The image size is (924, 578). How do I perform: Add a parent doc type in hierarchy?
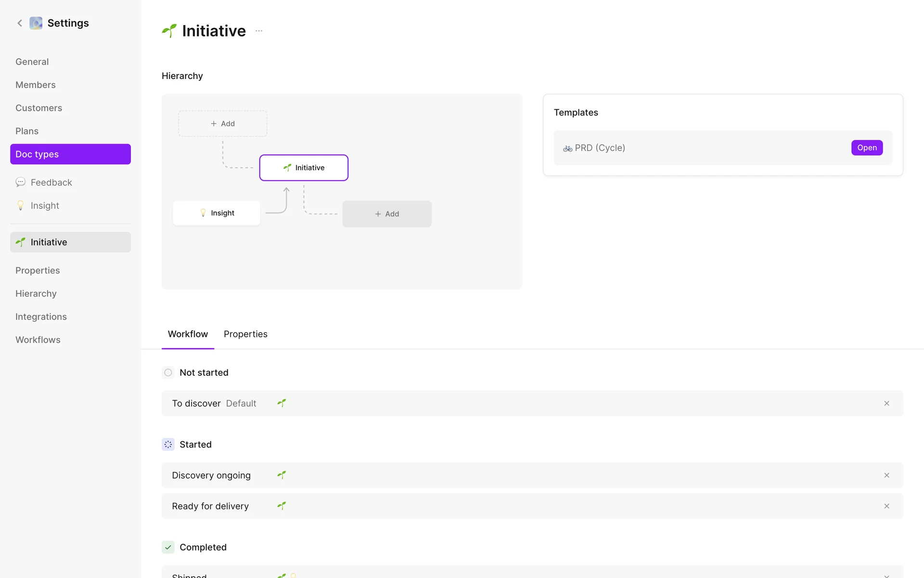pyautogui.click(x=223, y=124)
